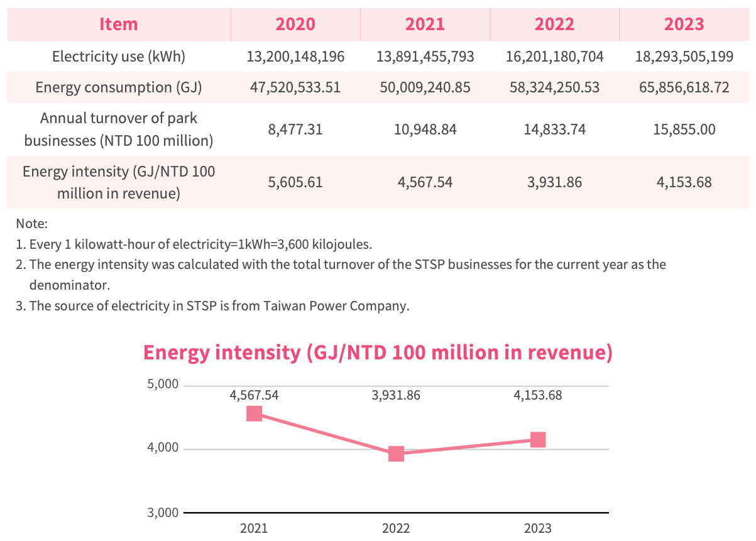The image size is (756, 541).
Task: Click the 4,567.54 data label on chart
Action: point(254,395)
